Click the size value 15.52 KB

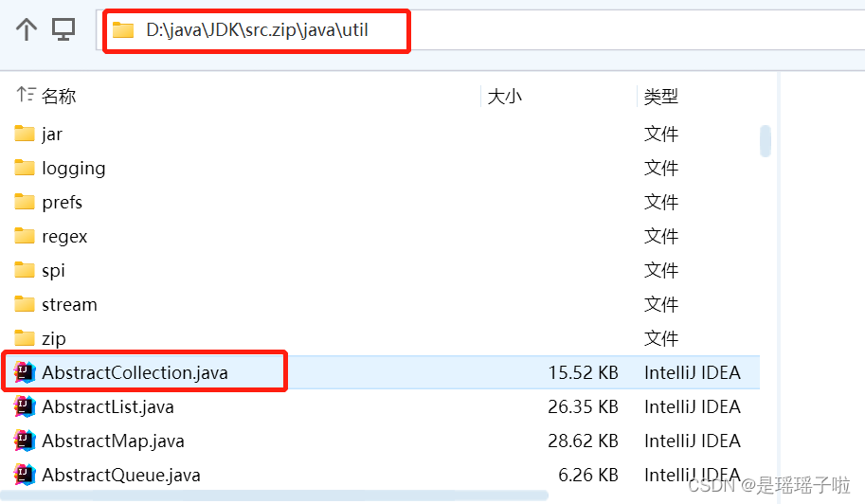point(583,372)
